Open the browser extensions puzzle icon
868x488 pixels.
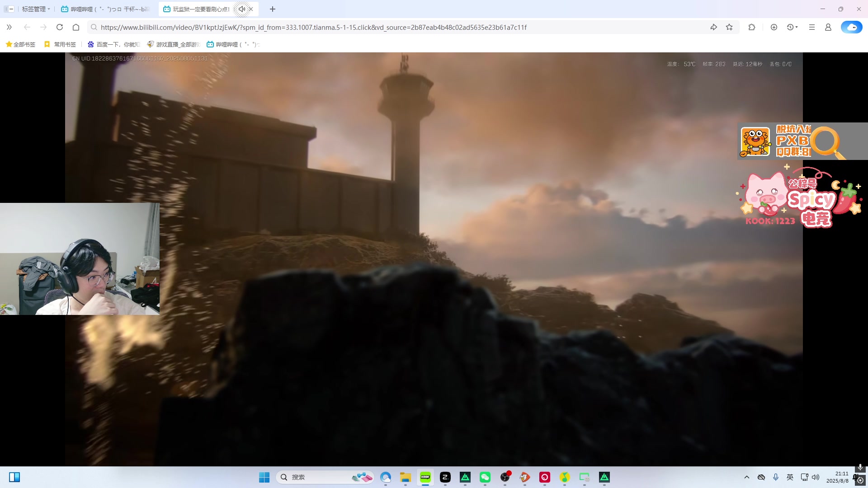752,27
